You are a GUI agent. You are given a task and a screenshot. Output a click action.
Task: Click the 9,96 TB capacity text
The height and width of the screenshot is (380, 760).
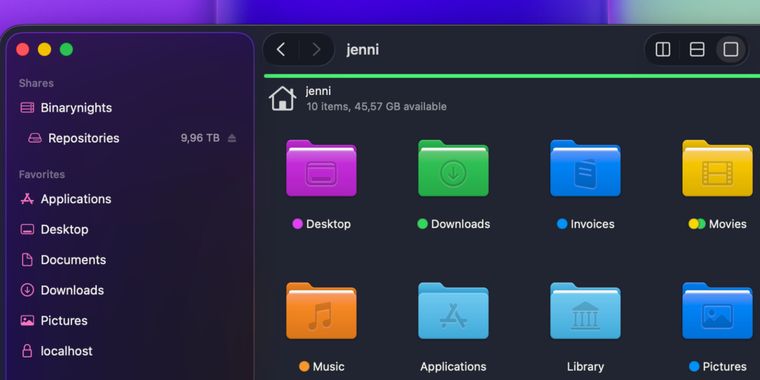[200, 138]
